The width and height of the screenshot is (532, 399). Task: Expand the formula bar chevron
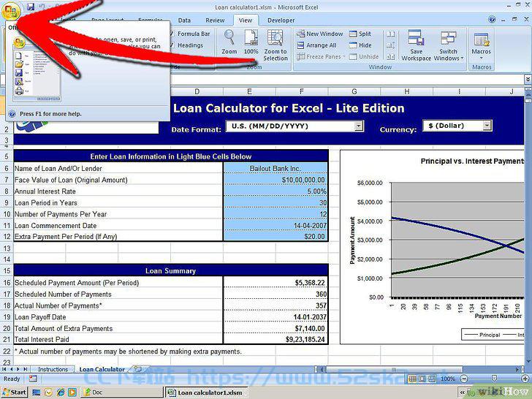point(528,79)
